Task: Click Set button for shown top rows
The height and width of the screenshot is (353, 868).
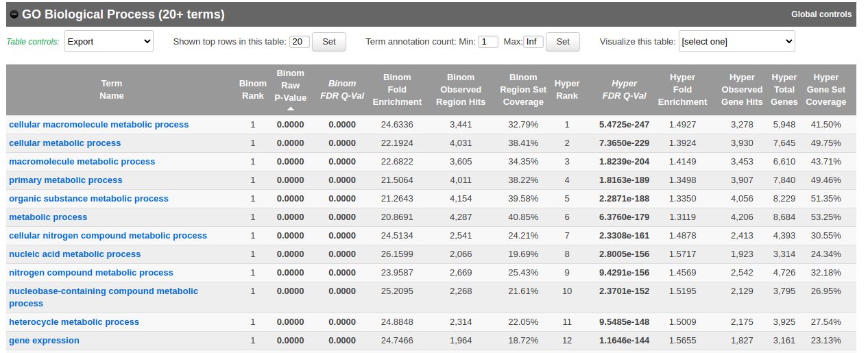Action: [x=328, y=41]
